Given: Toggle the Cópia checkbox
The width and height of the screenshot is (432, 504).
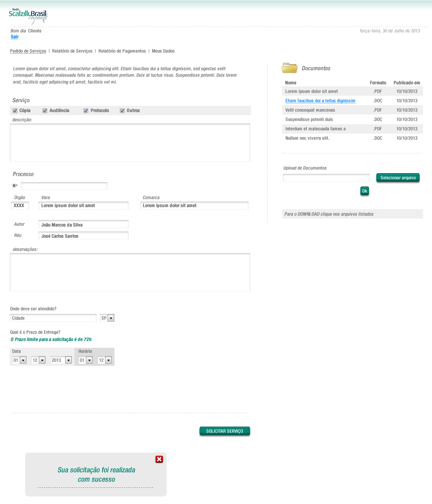Looking at the screenshot, I should click(15, 111).
